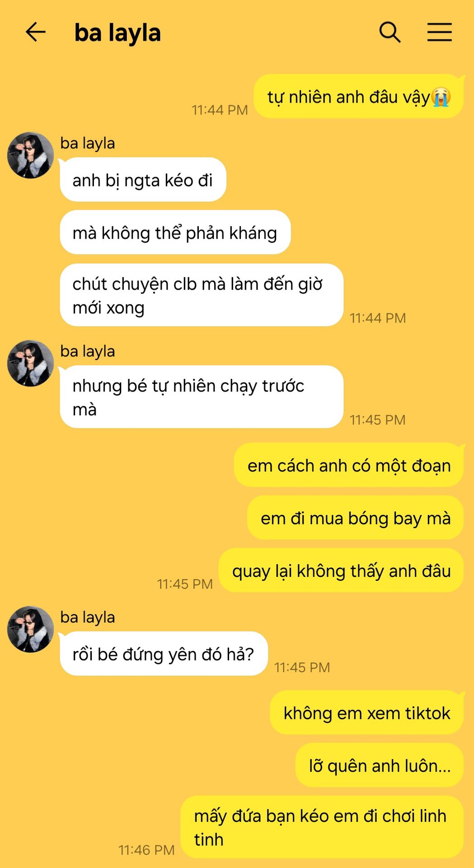Screen dimensions: 474x868
Task: Tap sender name above 'anh bị ngta' message
Action: tap(88, 143)
